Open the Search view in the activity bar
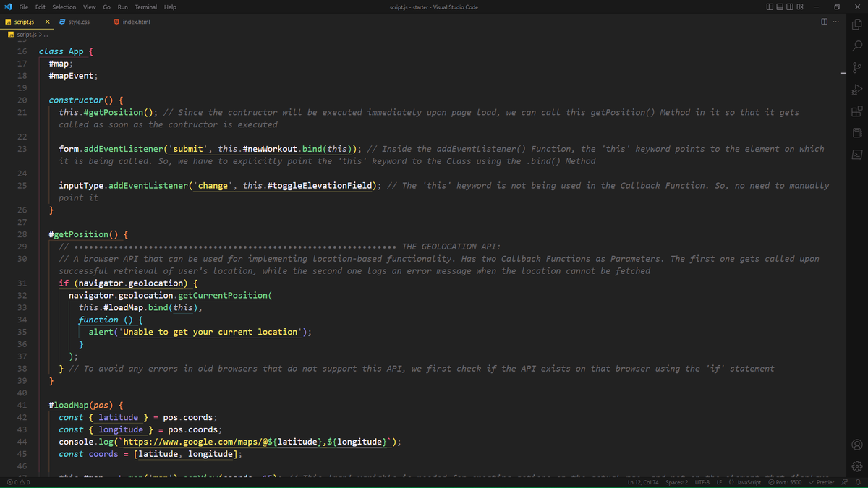 click(857, 46)
